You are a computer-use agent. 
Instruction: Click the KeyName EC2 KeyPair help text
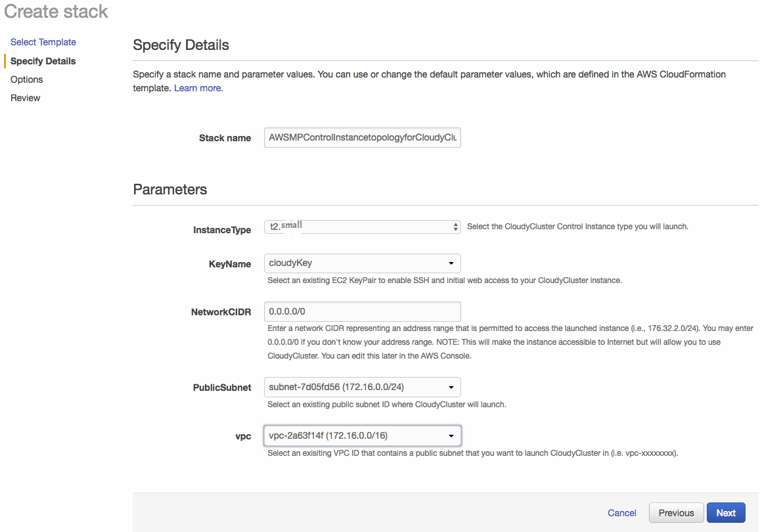(445, 280)
